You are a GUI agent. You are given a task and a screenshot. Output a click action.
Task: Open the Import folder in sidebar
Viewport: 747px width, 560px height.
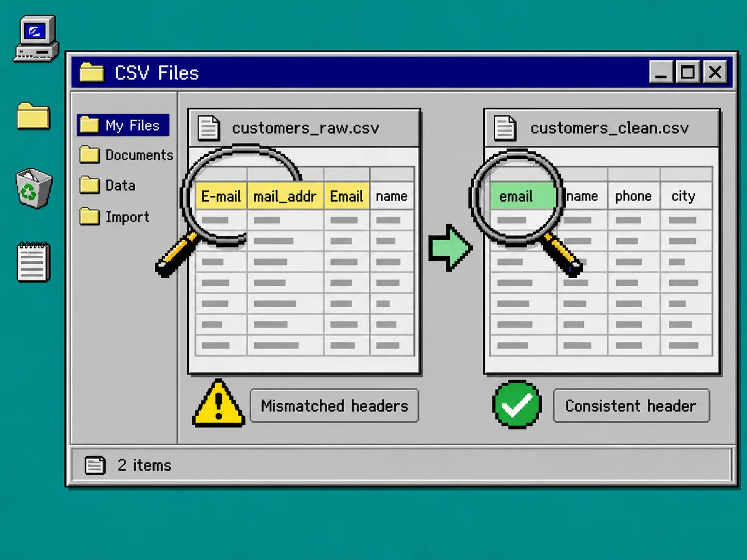pyautogui.click(x=115, y=217)
